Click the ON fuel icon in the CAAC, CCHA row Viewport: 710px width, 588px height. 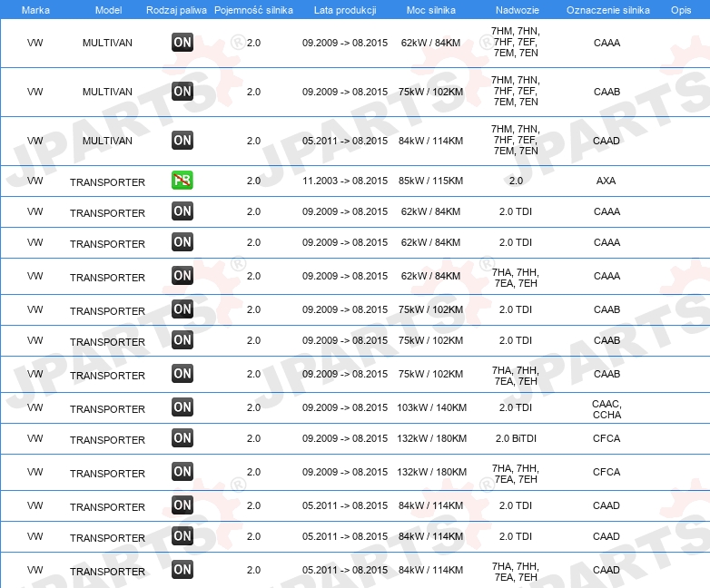click(182, 407)
